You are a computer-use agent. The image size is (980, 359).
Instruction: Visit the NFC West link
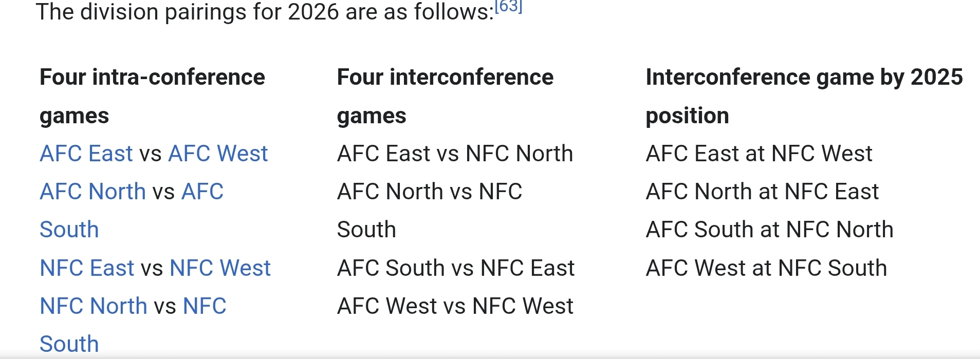220,268
